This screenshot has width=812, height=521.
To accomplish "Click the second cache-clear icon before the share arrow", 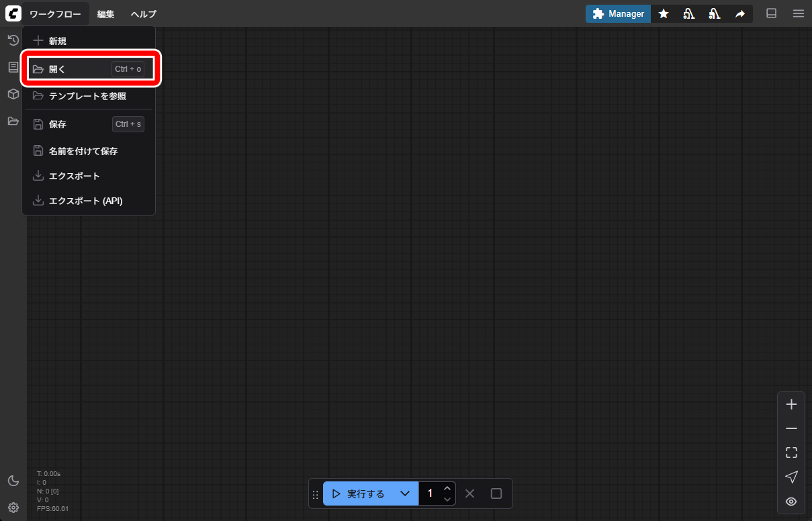I will point(715,13).
